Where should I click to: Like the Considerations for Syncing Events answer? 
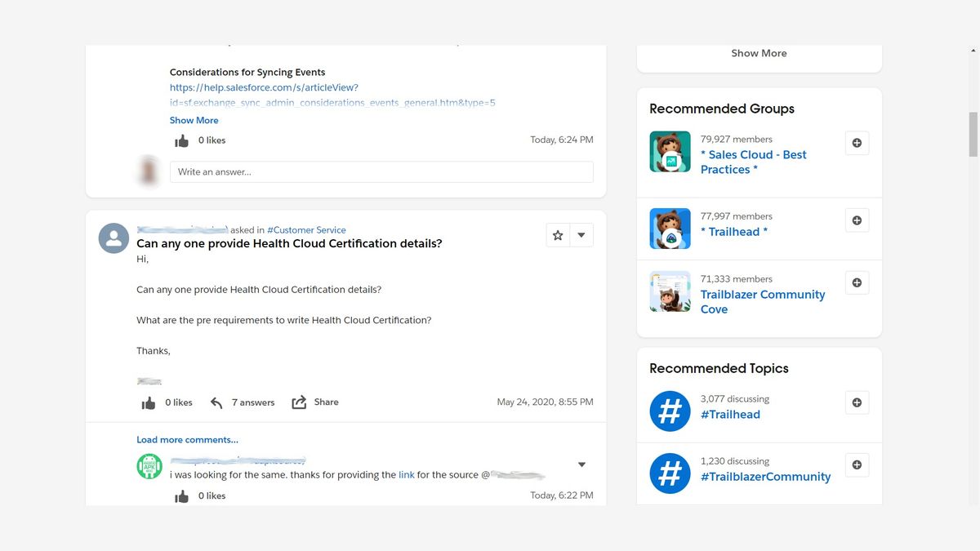coord(181,140)
